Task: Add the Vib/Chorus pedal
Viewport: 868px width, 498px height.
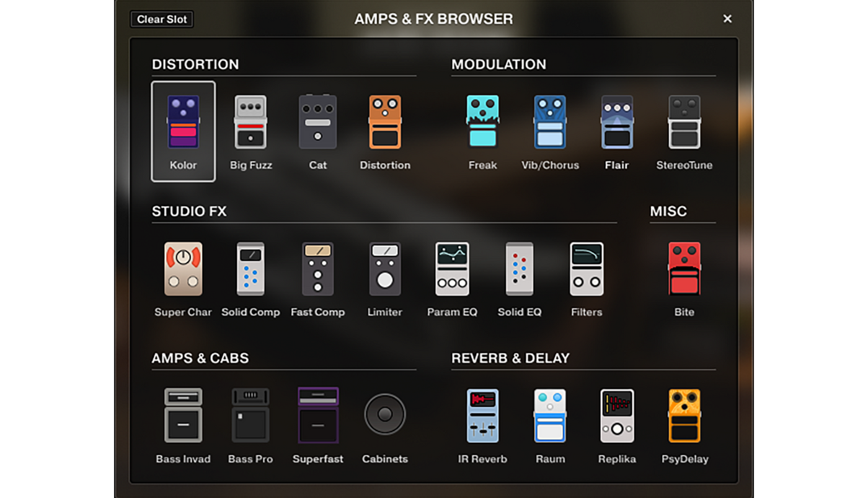Action: click(550, 131)
